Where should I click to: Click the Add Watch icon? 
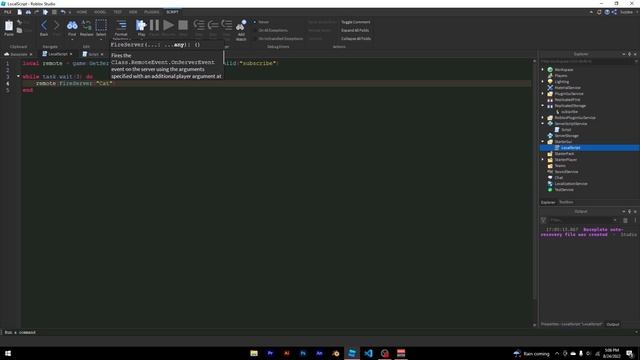pos(241,25)
